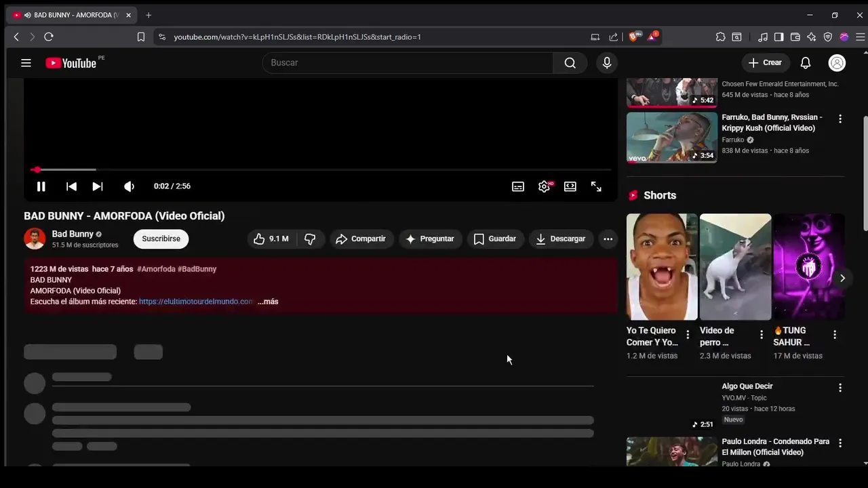Expand description with ...más
Image resolution: width=868 pixels, height=488 pixels.
268,302
